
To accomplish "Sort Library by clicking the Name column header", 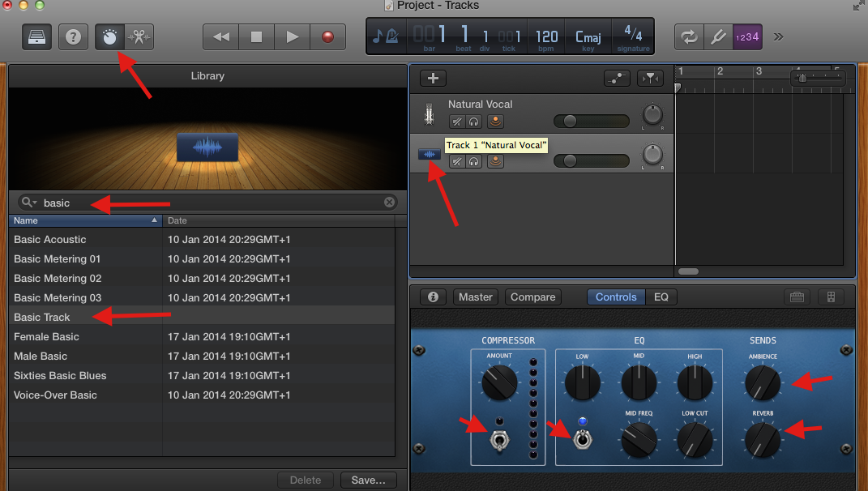I will coord(24,220).
